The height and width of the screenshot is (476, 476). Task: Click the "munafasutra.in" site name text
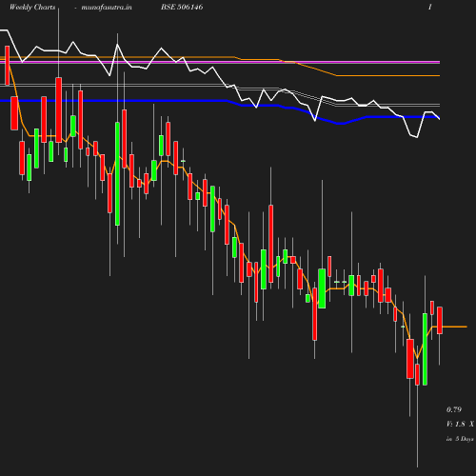click(x=107, y=8)
